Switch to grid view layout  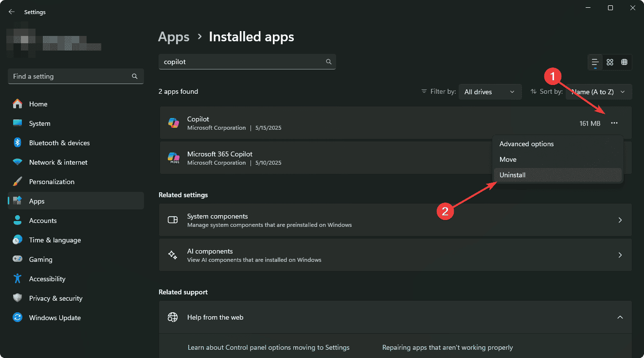pos(610,62)
